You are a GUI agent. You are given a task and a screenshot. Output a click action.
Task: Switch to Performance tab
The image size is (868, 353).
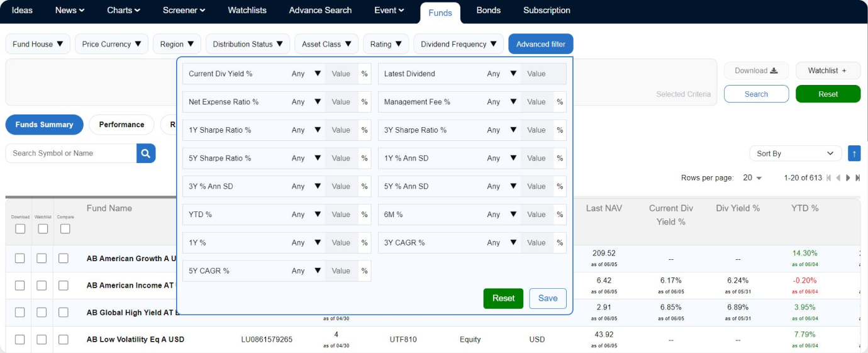pyautogui.click(x=121, y=125)
